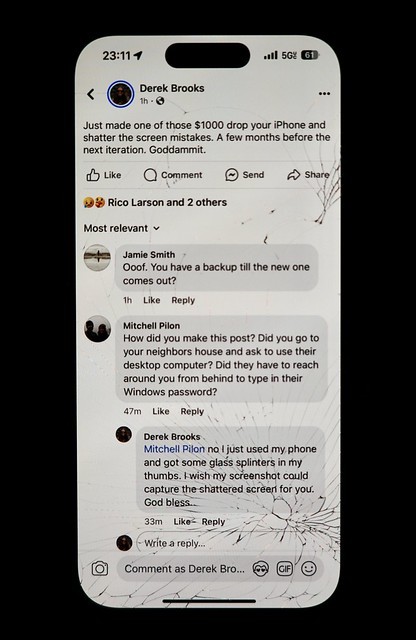Image resolution: width=416 pixels, height=640 pixels.
Task: Open the GIF picker icon
Action: tap(285, 569)
